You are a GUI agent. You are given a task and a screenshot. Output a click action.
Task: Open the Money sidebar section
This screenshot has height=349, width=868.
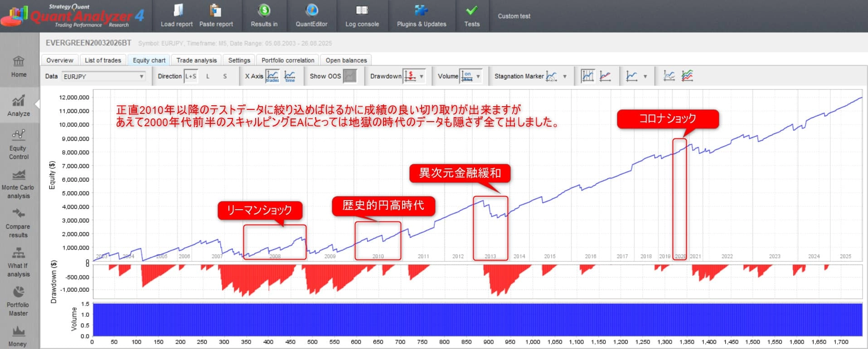coord(18,336)
